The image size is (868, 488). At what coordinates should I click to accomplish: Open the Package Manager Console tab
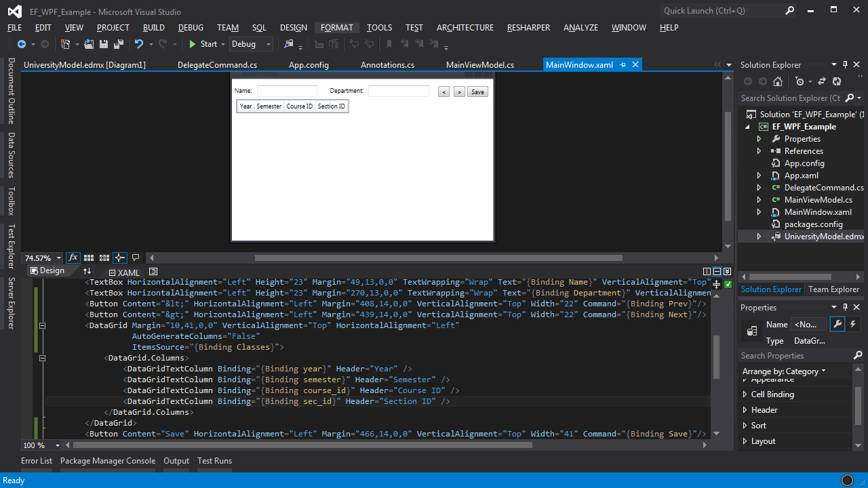(x=108, y=461)
